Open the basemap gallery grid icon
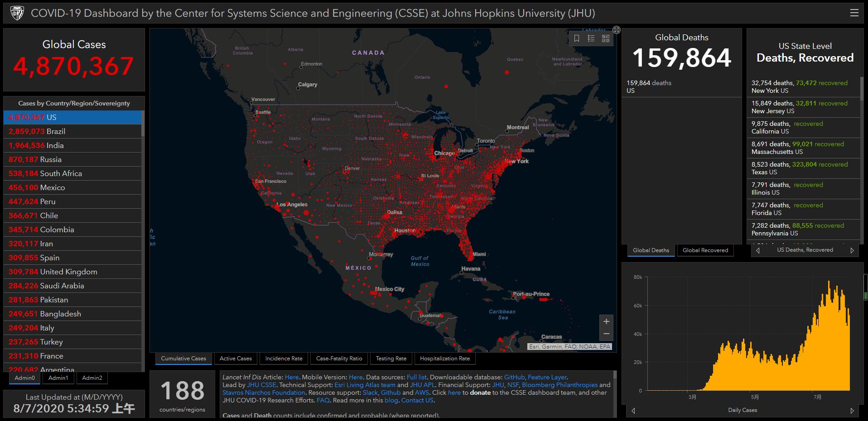Viewport: 868px width, 421px height. pyautogui.click(x=606, y=38)
